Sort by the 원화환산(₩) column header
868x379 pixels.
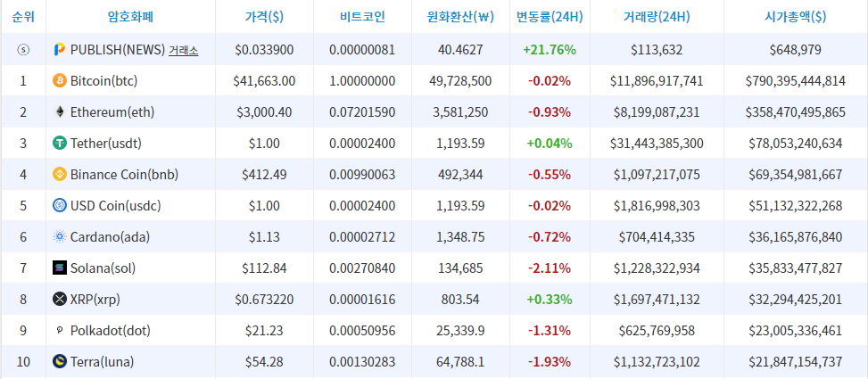pos(460,17)
